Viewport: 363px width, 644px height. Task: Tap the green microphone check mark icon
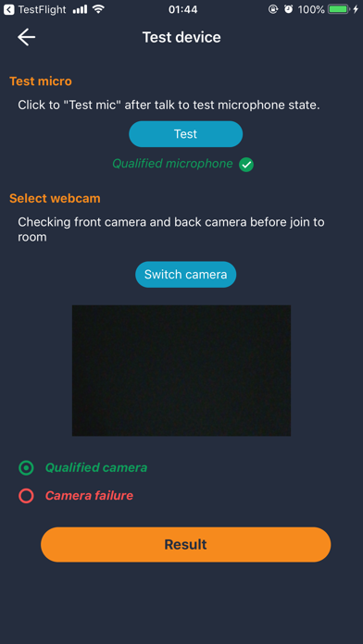click(246, 165)
